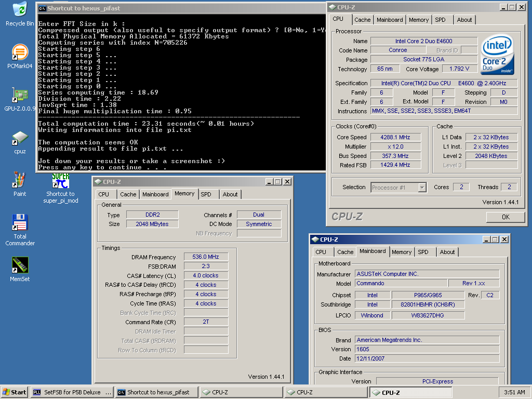Open the Paint desktop shortcut
The height and width of the screenshot is (399, 532).
(20, 184)
